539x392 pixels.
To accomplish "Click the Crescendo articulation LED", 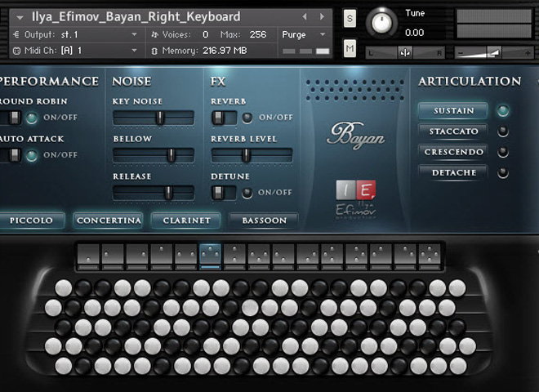I will pyautogui.click(x=503, y=152).
